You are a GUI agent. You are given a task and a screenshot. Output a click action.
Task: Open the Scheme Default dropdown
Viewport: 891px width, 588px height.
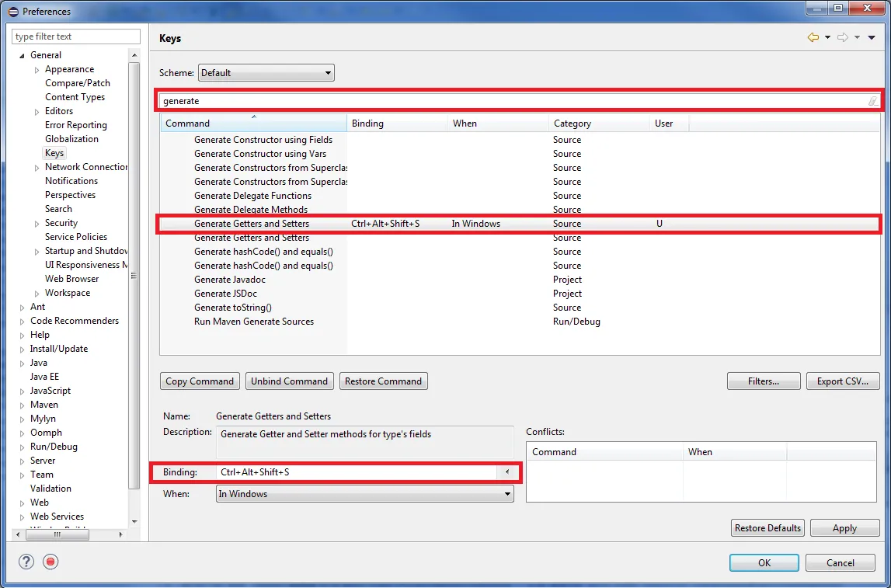(266, 73)
